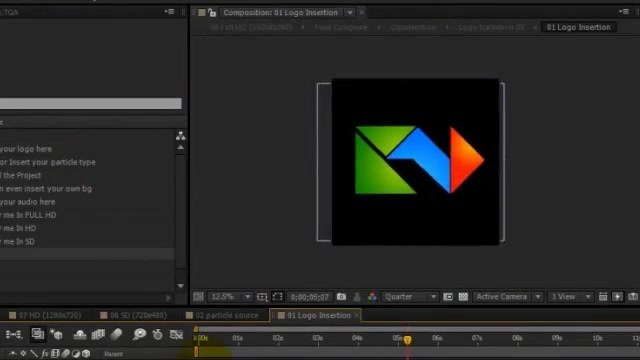Toggle hide shy layers switch
Viewport: 640px width, 360px height.
pos(80,335)
